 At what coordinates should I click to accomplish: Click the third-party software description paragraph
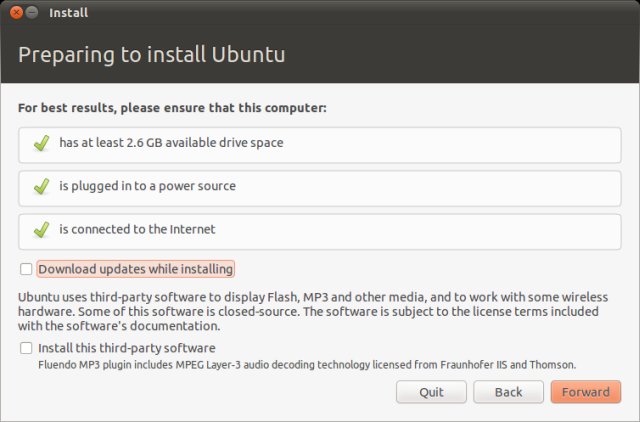[x=313, y=311]
